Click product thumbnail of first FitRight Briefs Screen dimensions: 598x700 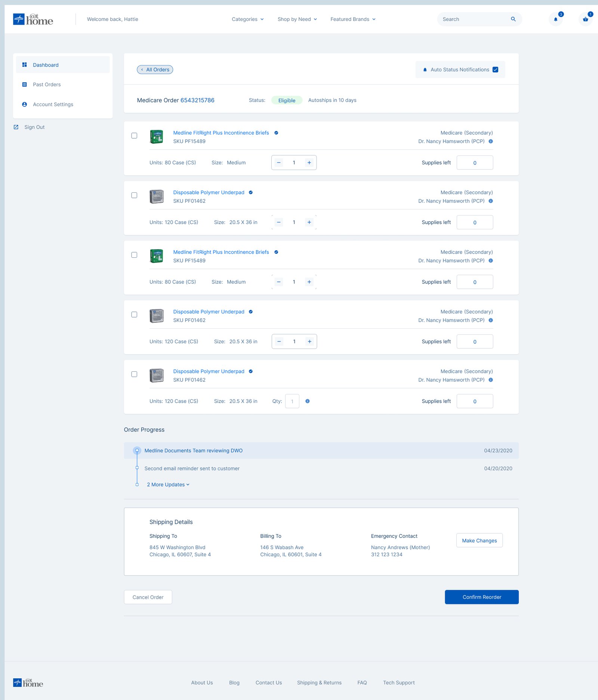coord(157,137)
